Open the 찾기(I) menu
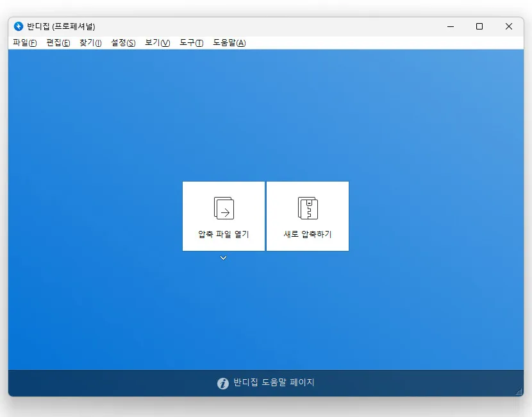Image resolution: width=532 pixels, height=417 pixels. pyautogui.click(x=90, y=43)
